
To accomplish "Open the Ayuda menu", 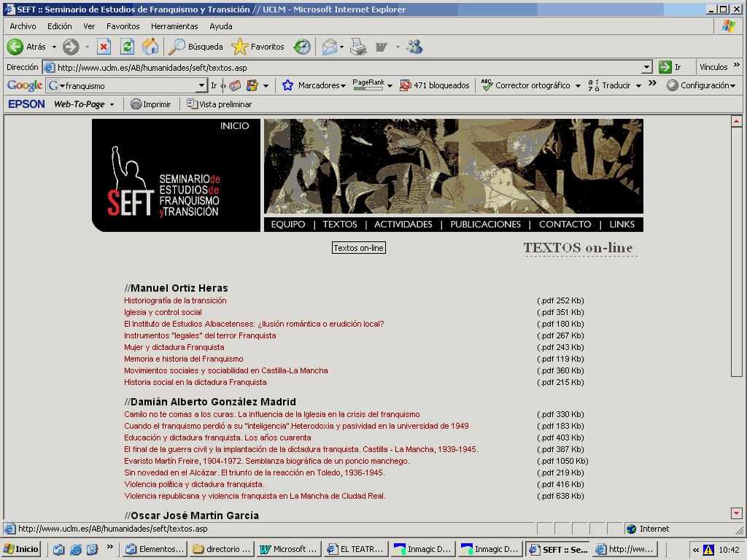I will tap(221, 26).
